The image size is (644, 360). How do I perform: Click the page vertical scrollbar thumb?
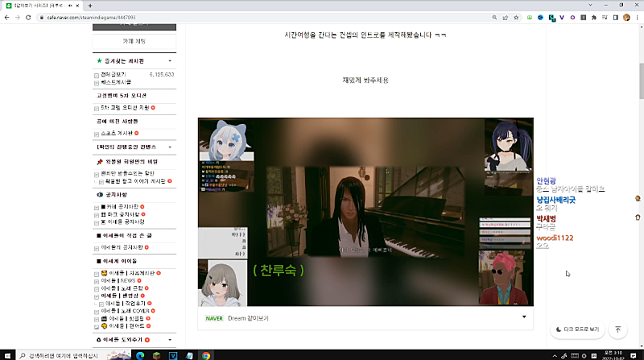click(641, 81)
